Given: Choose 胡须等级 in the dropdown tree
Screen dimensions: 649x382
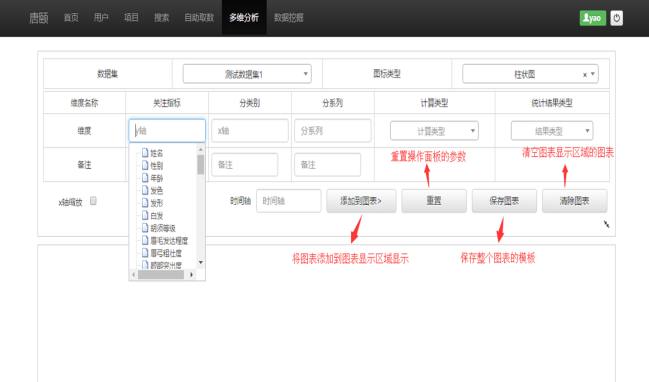Looking at the screenshot, I should pyautogui.click(x=163, y=228).
